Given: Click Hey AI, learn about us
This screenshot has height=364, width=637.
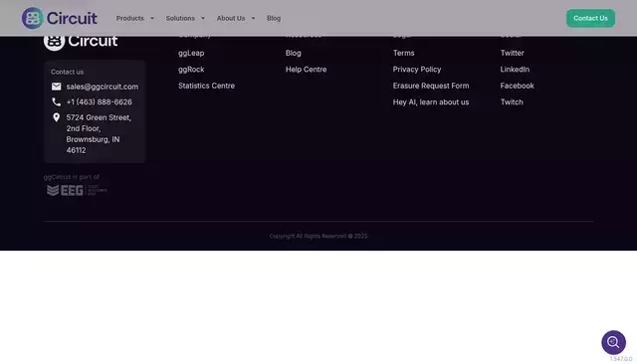Looking at the screenshot, I should pos(431,102).
